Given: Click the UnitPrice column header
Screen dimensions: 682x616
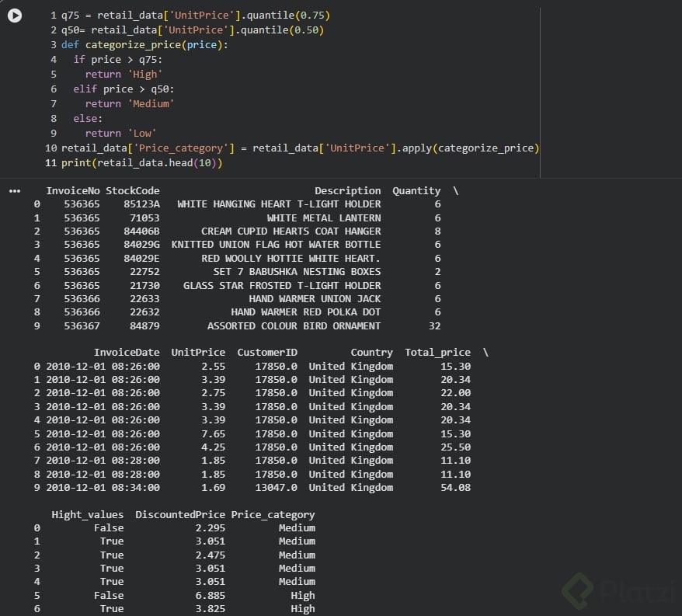Looking at the screenshot, I should pos(198,353).
